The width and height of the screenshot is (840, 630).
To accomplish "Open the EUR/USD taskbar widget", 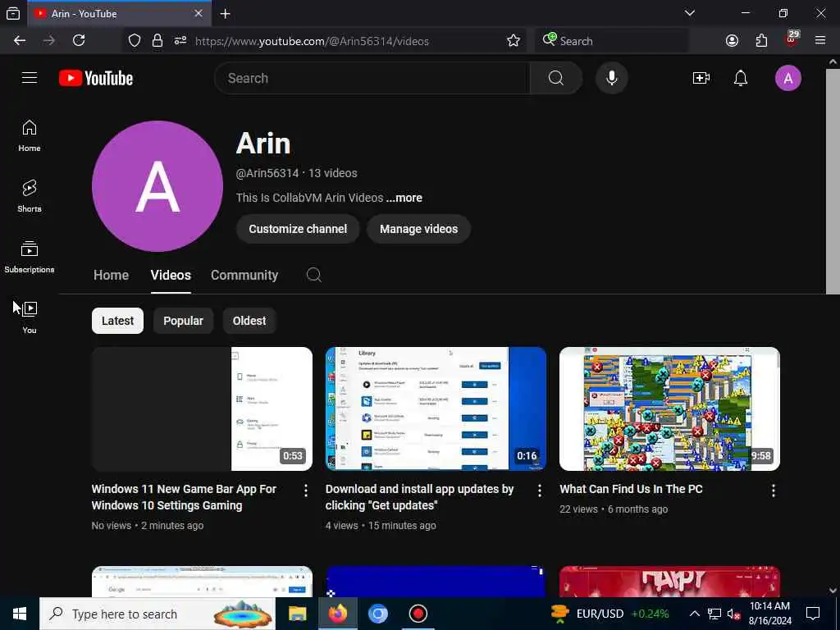I will (610, 614).
